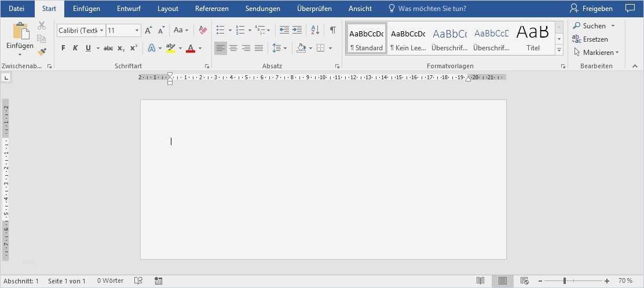Toggle bold F formatting
This screenshot has height=288, width=644.
pos(63,49)
